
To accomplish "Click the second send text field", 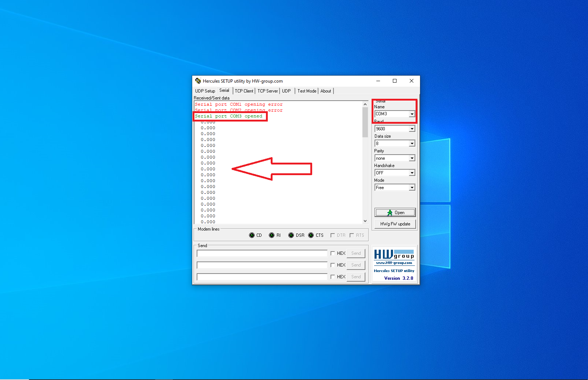I will coord(262,265).
